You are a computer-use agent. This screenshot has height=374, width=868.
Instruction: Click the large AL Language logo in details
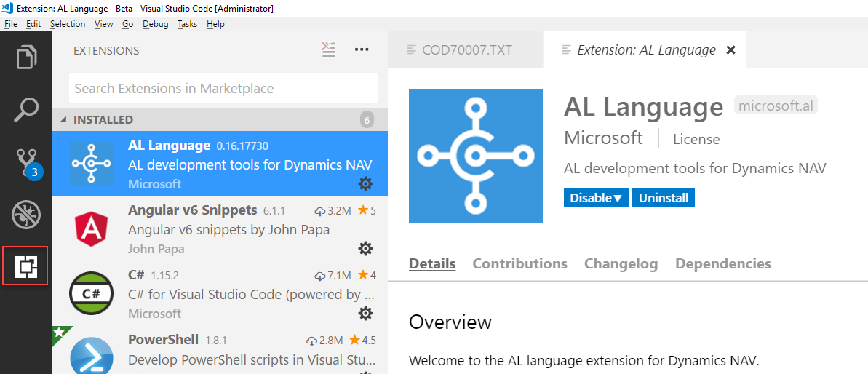tap(476, 156)
